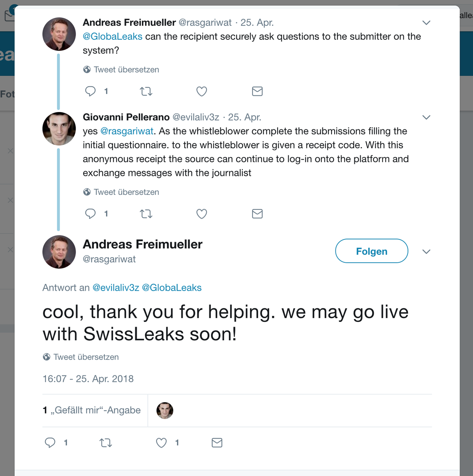
Task: Message the SwissLeaks tweet via envelope icon
Action: point(217,443)
